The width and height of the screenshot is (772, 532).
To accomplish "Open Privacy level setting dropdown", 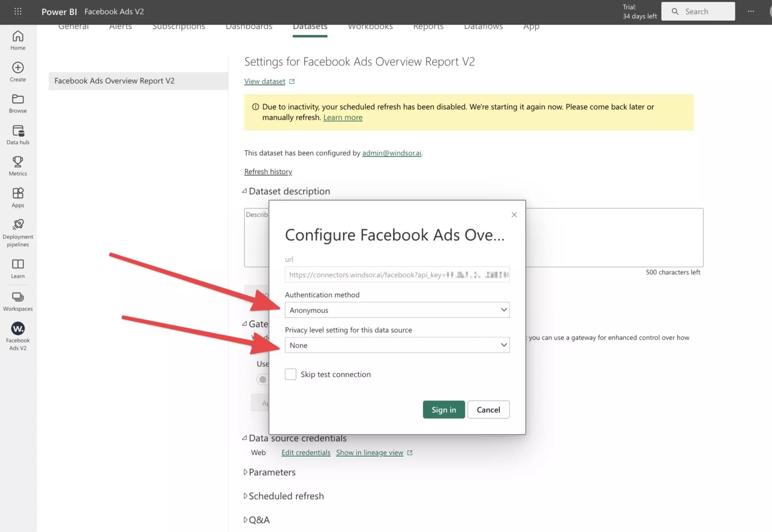I will click(397, 345).
